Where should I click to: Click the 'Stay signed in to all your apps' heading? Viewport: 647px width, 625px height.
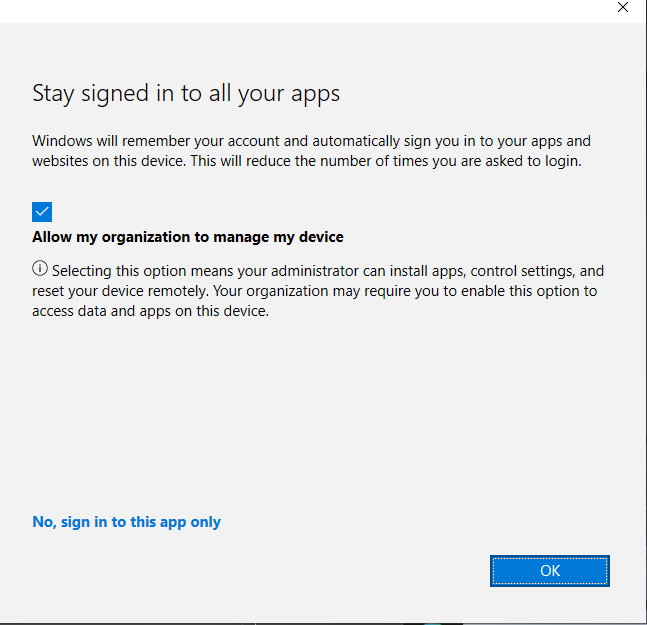186,94
